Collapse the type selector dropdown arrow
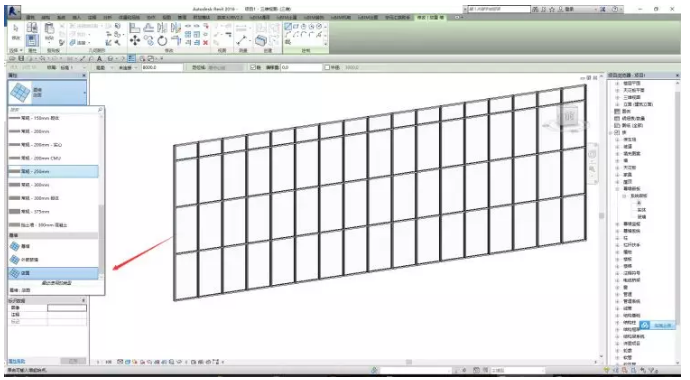This screenshot has height=380, width=690. point(84,93)
